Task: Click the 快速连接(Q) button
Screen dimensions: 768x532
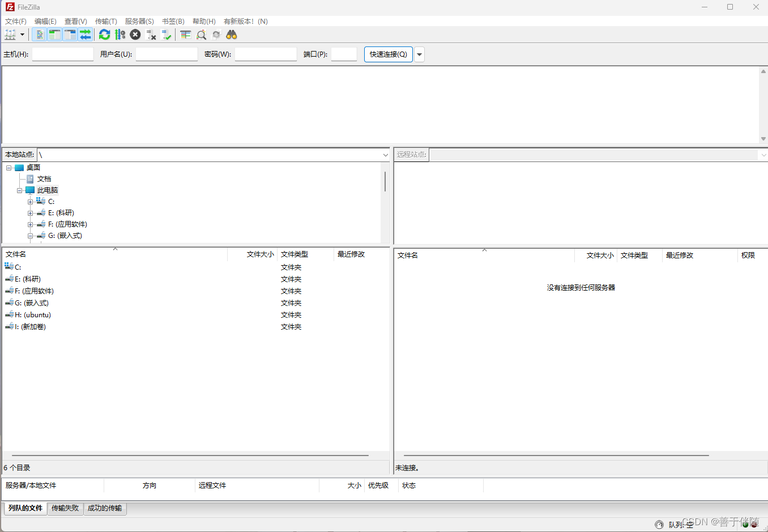Action: coord(389,54)
